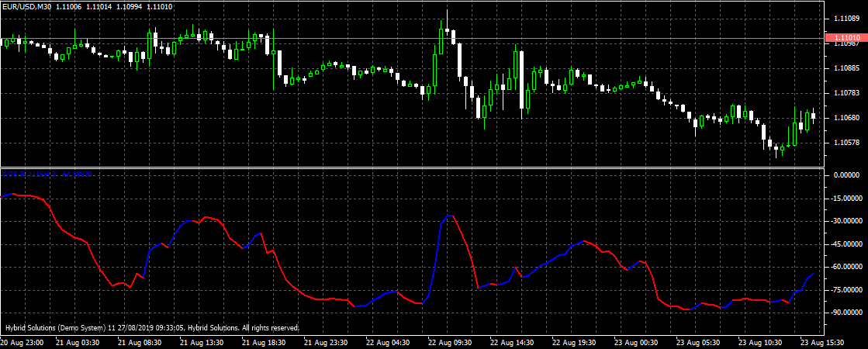The image size is (868, 349).
Task: Click the 23 Aug 05:30 time label
Action: (697, 342)
